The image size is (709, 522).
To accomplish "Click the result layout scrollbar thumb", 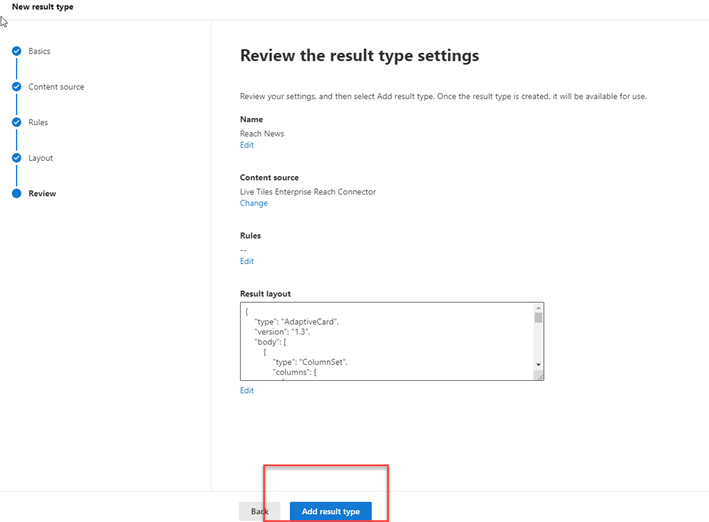I will coord(539,318).
